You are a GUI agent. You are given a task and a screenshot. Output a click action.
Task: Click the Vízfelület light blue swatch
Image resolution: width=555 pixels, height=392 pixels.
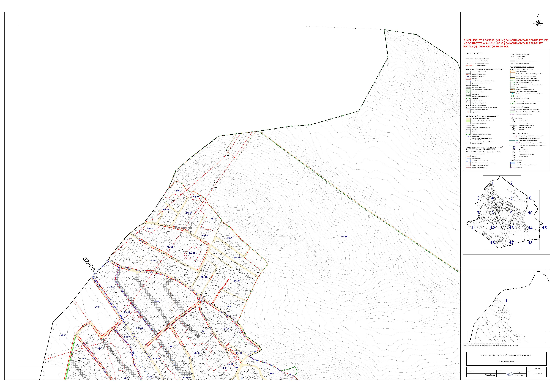513,163
